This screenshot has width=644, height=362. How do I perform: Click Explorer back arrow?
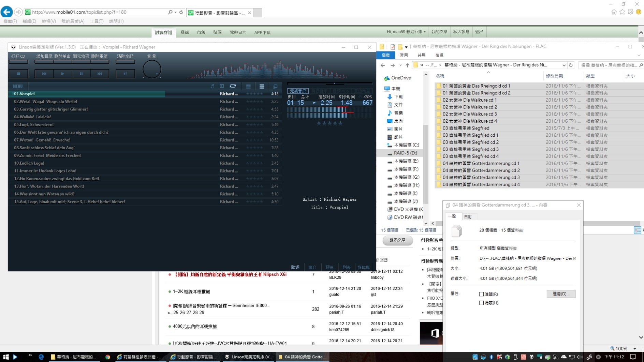383,65
